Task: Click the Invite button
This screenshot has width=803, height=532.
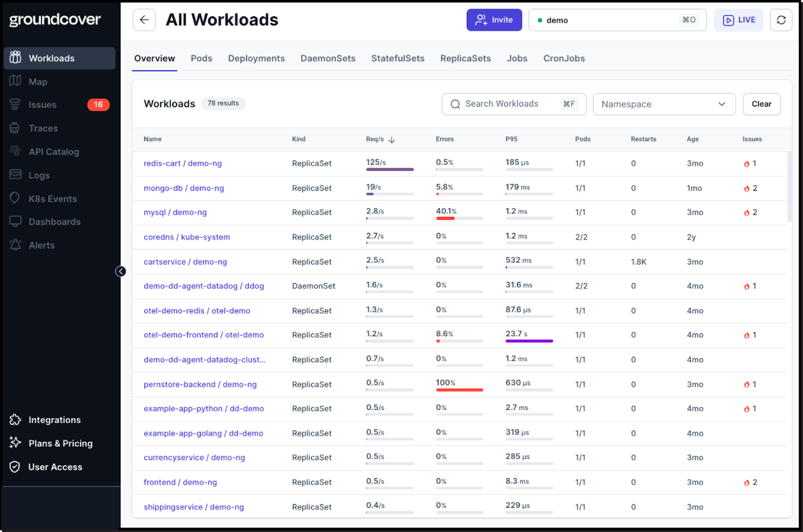Action: pyautogui.click(x=494, y=19)
